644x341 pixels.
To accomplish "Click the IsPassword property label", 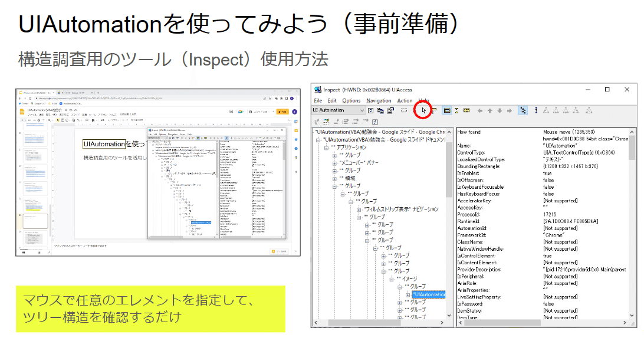I will coord(470,304).
